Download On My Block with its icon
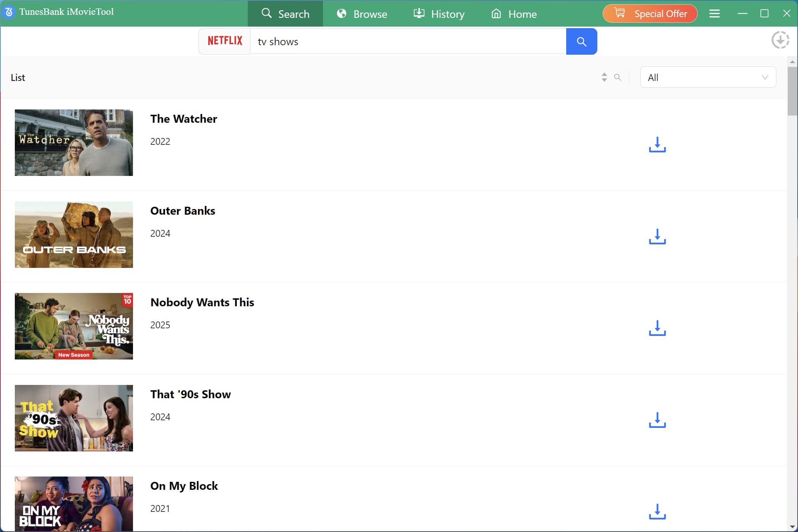Viewport: 798px width, 532px height. [657, 512]
